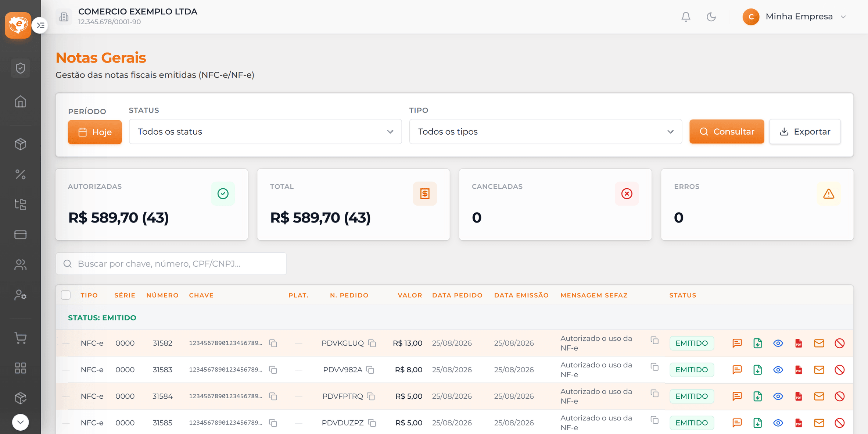Go to home icon in sidebar
The image size is (868, 434).
21,102
